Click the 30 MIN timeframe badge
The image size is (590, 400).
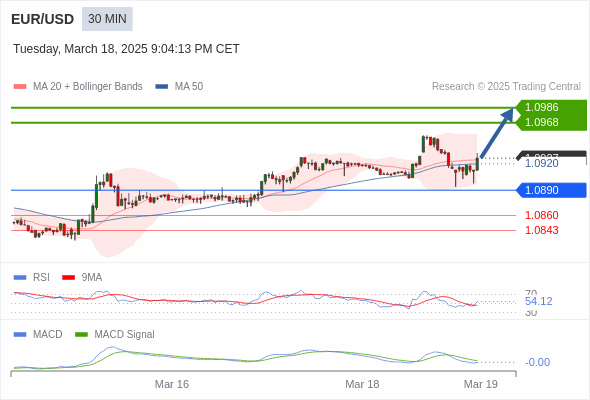pos(107,19)
